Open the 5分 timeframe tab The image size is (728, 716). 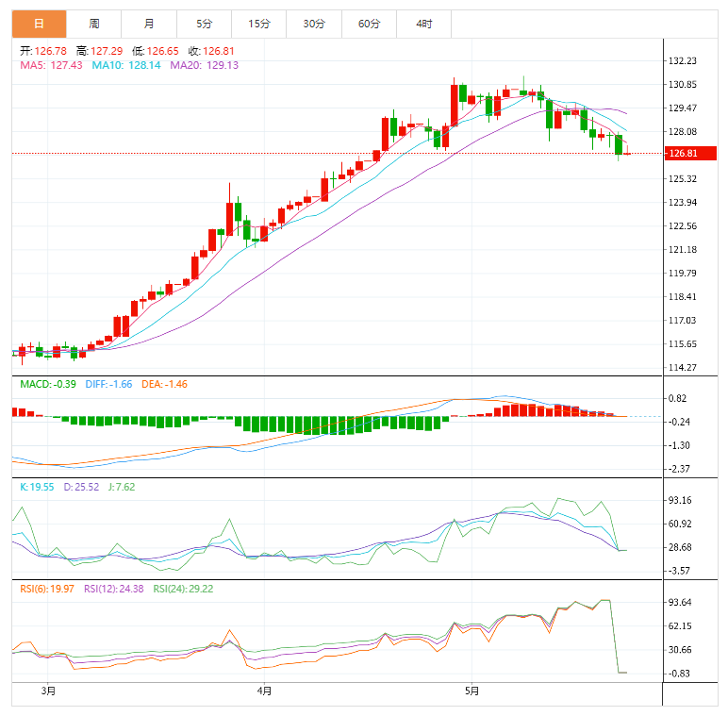204,24
